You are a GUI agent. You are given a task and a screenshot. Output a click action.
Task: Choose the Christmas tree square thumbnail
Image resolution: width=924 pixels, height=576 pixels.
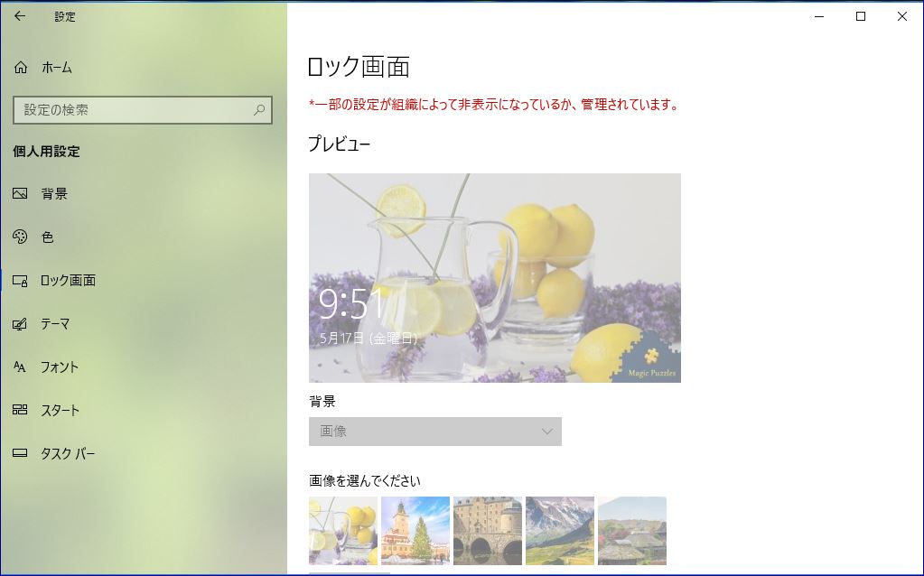pos(415,531)
